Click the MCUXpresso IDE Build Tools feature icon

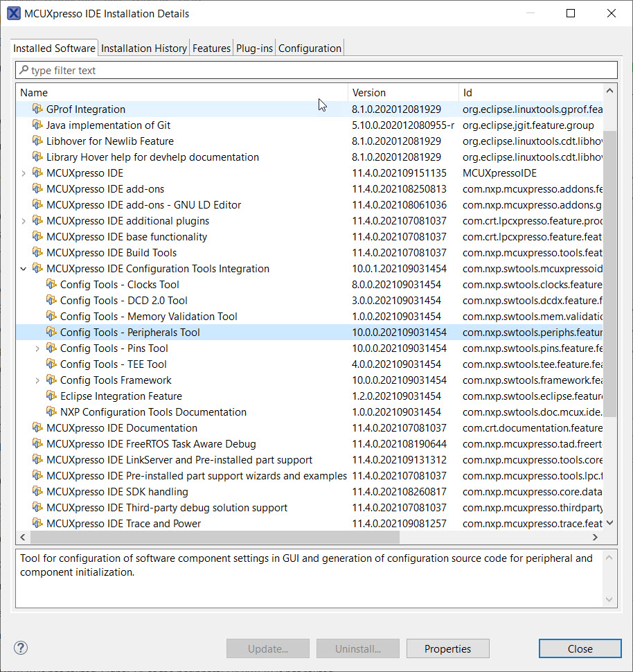tap(38, 252)
